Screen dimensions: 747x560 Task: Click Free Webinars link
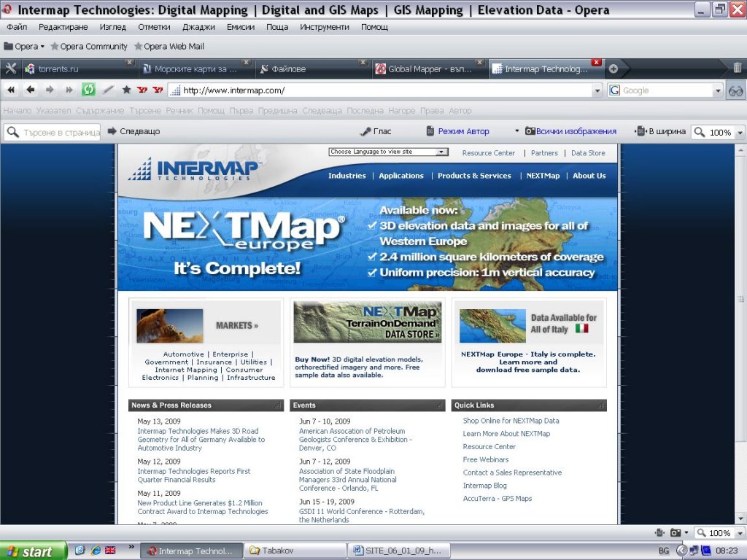point(485,459)
